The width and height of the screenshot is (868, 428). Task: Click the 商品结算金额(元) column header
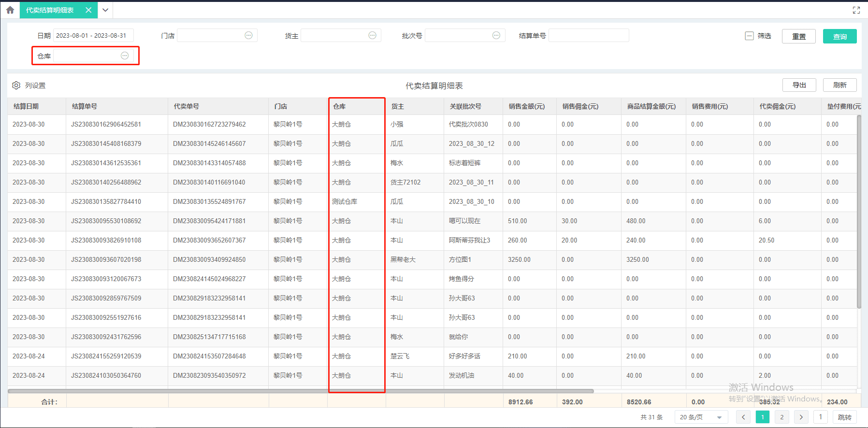point(653,106)
